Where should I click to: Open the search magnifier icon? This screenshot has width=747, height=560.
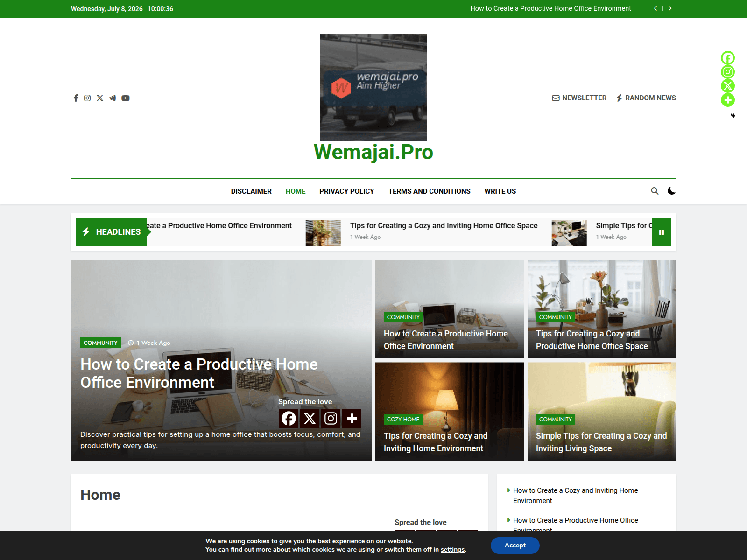click(655, 191)
